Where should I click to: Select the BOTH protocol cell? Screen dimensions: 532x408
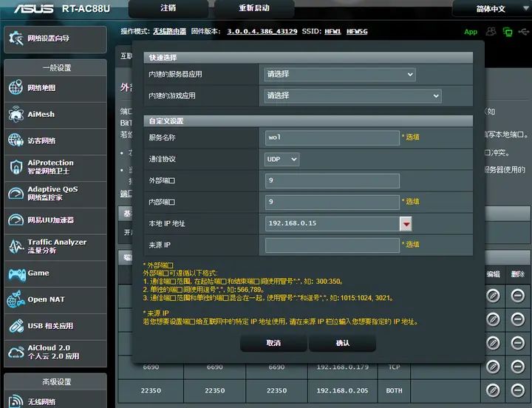(x=394, y=391)
